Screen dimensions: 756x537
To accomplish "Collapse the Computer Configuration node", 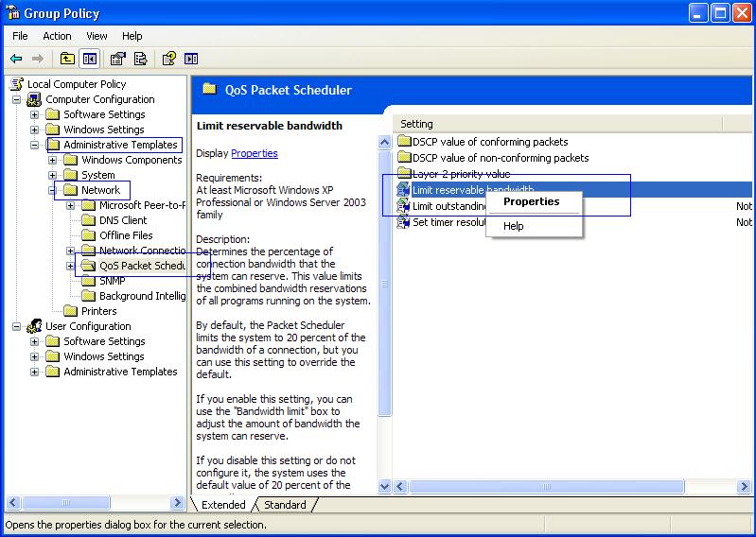I will 16,99.
